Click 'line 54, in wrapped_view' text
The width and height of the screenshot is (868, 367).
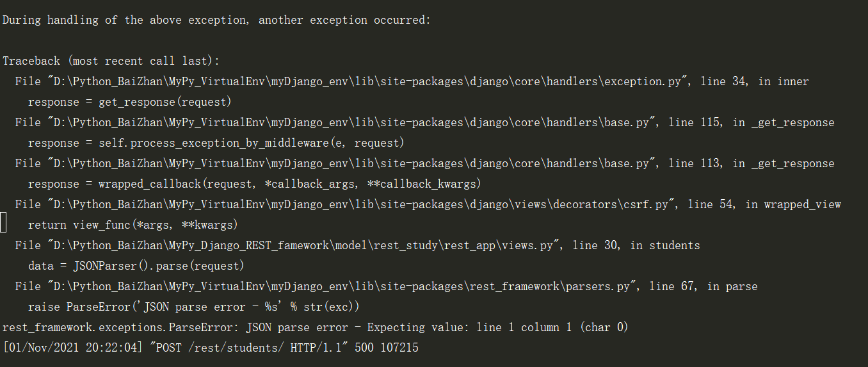coord(764,205)
